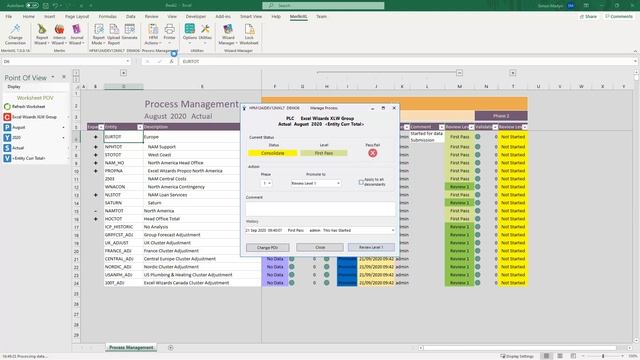Expand the EUROTOT row plus sign

tap(96, 137)
